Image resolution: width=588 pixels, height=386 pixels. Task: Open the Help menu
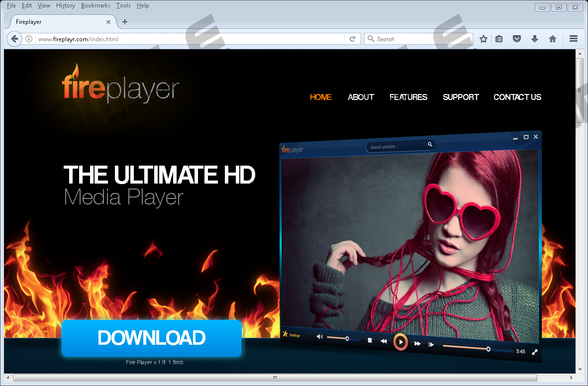point(143,5)
